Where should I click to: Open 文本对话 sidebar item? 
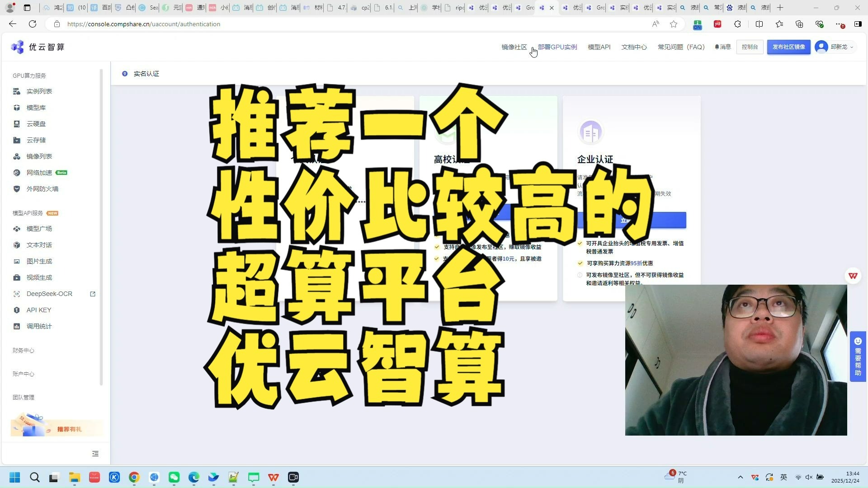[39, 245]
